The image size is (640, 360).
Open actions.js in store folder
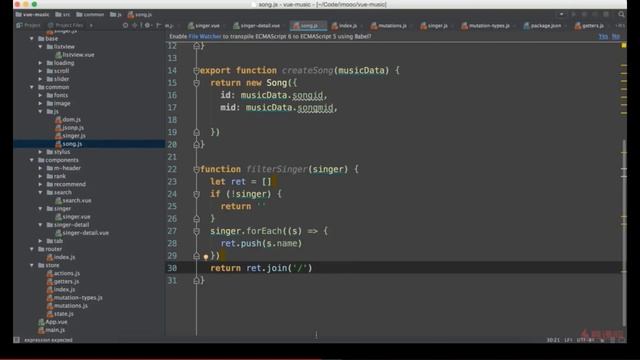63,273
